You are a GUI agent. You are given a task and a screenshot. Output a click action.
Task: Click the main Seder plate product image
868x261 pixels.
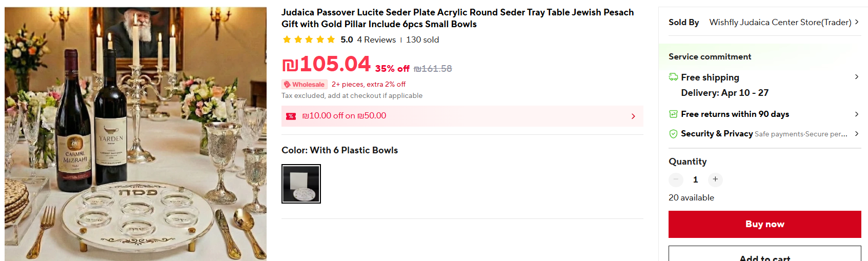(135, 134)
